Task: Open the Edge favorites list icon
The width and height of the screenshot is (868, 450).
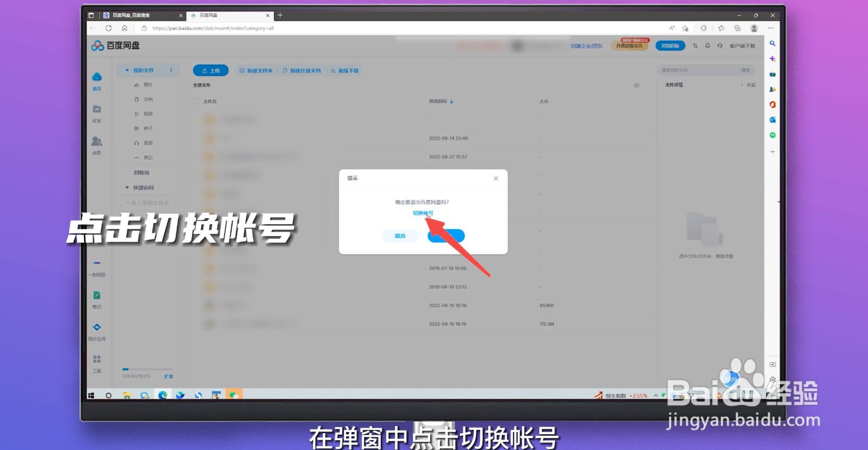Action: point(721,28)
